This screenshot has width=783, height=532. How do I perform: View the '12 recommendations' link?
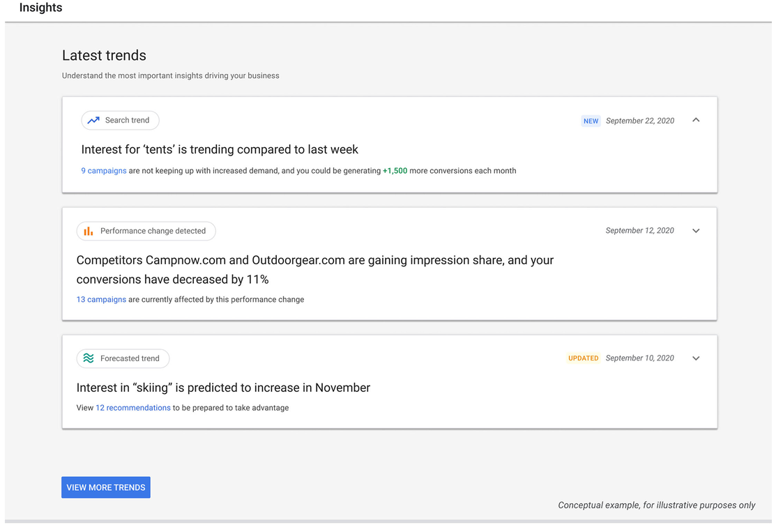pos(133,408)
